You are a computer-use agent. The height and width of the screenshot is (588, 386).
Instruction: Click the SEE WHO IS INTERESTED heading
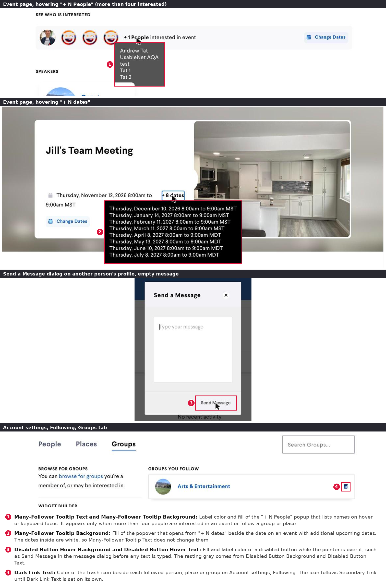(x=63, y=15)
